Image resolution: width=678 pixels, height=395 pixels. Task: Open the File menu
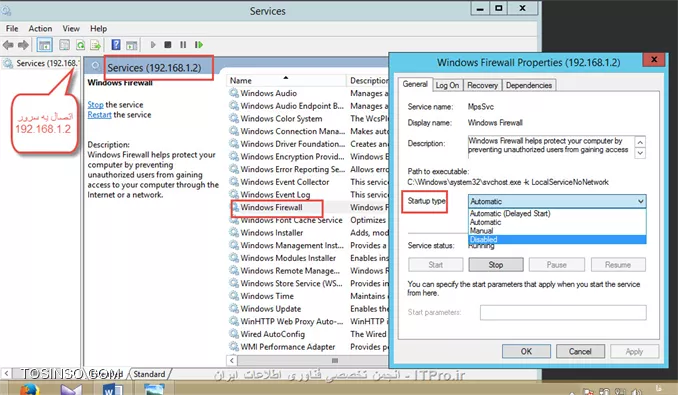12,29
